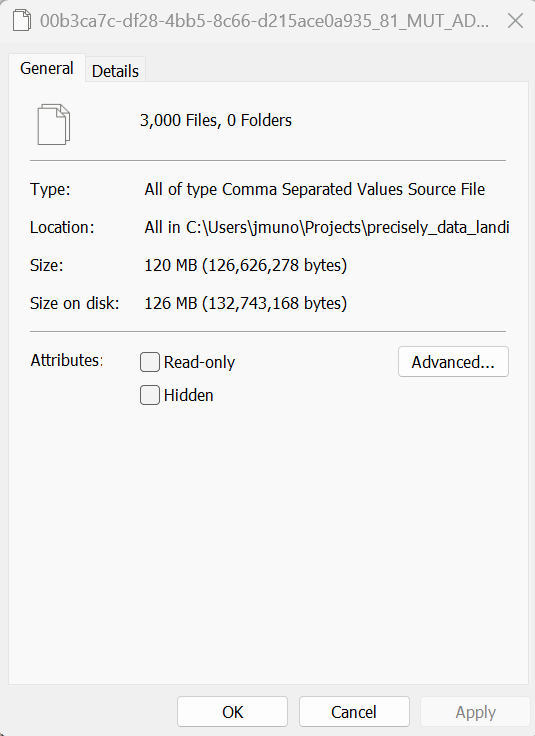
Task: Click the Hidden label text
Action: point(188,395)
